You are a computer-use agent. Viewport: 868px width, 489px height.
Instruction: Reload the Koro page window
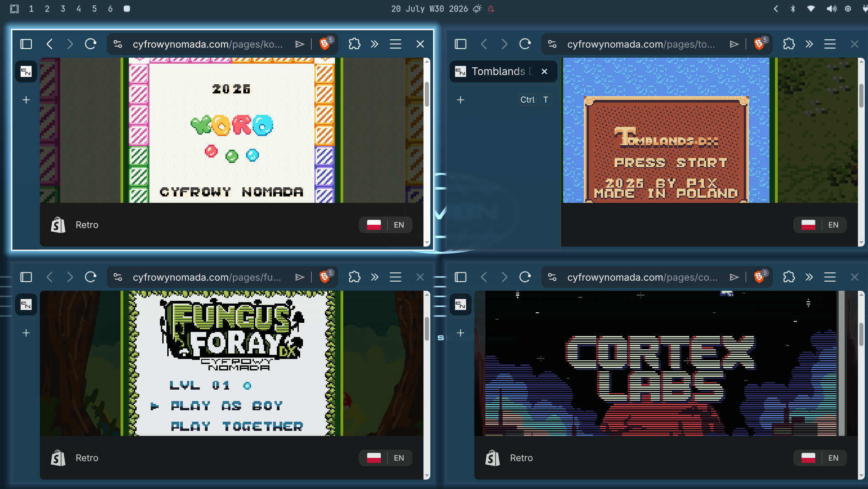90,44
